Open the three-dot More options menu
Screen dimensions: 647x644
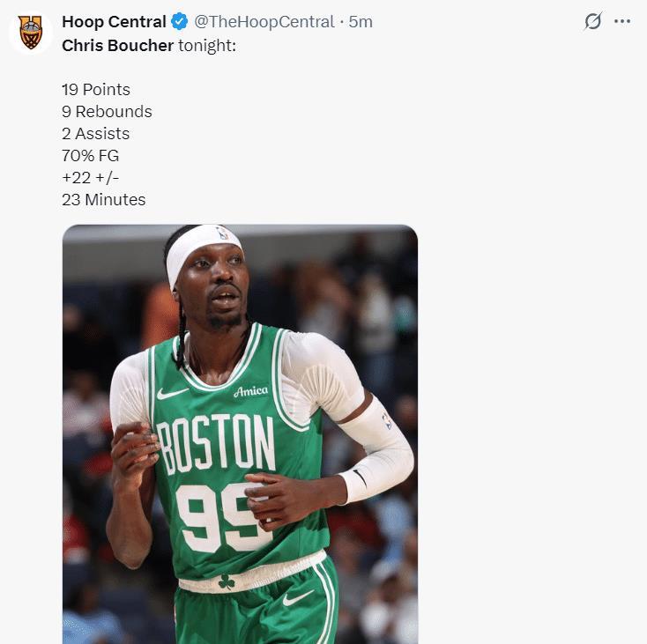coord(622,23)
